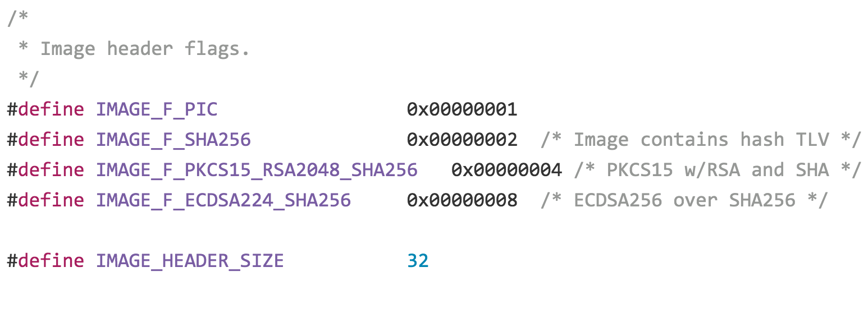868x313 pixels.
Task: Click the IMAGE_F_PKCS15_RSA2048_SHA256 identifier
Action: tap(257, 170)
